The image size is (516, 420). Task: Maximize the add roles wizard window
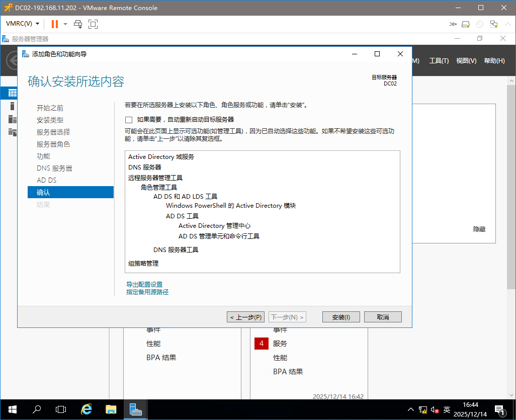click(377, 54)
